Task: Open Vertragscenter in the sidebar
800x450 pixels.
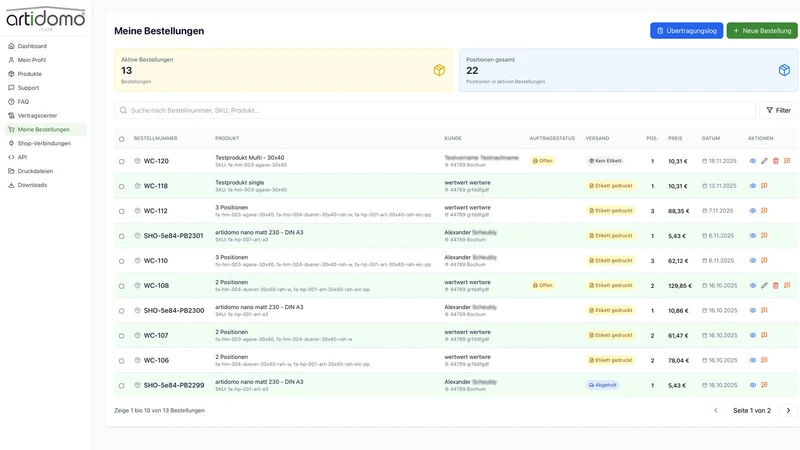Action: coord(45,115)
